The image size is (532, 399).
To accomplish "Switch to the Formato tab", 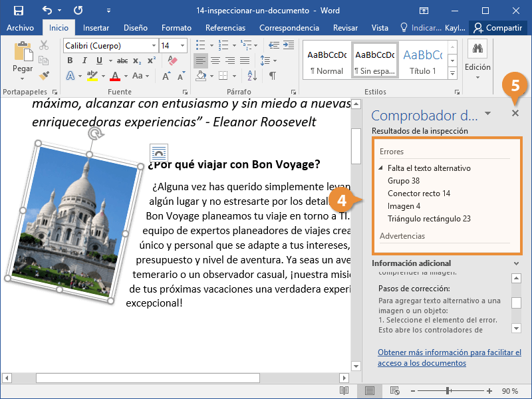I will tap(176, 28).
